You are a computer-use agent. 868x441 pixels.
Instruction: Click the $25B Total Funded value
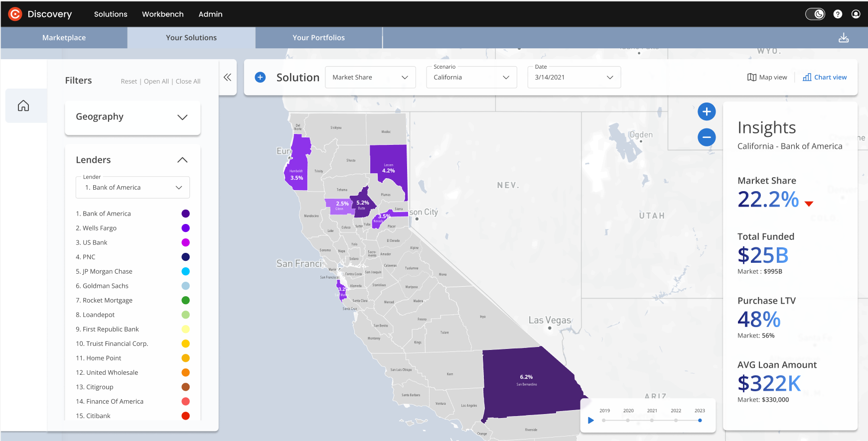[x=763, y=255]
